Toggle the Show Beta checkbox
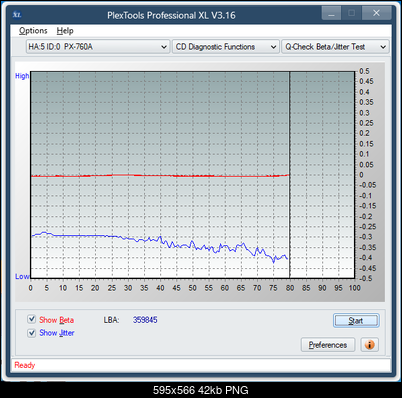 click(32, 319)
